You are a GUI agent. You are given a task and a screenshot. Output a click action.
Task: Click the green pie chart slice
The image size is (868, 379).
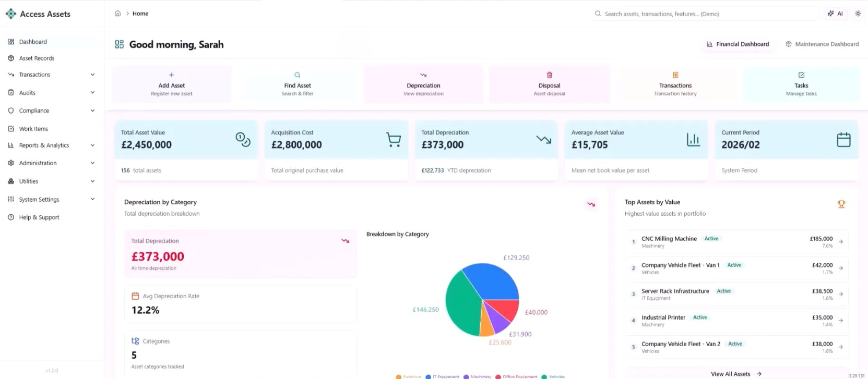(462, 305)
